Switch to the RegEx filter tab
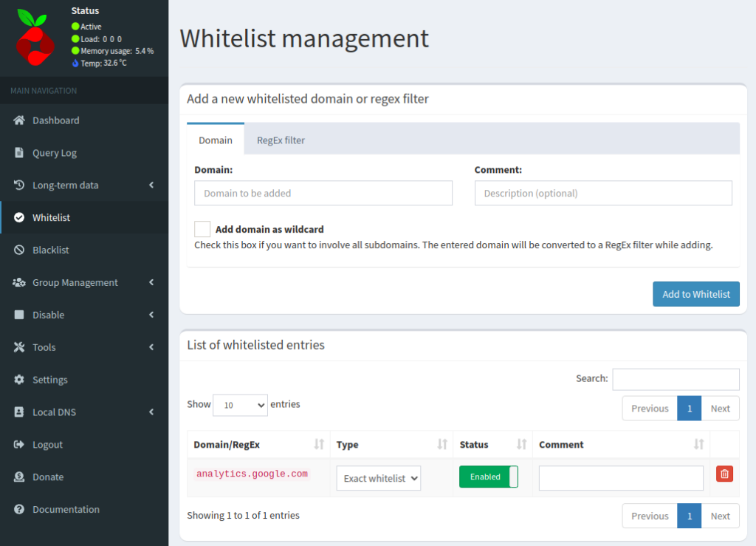This screenshot has height=546, width=756. (281, 140)
